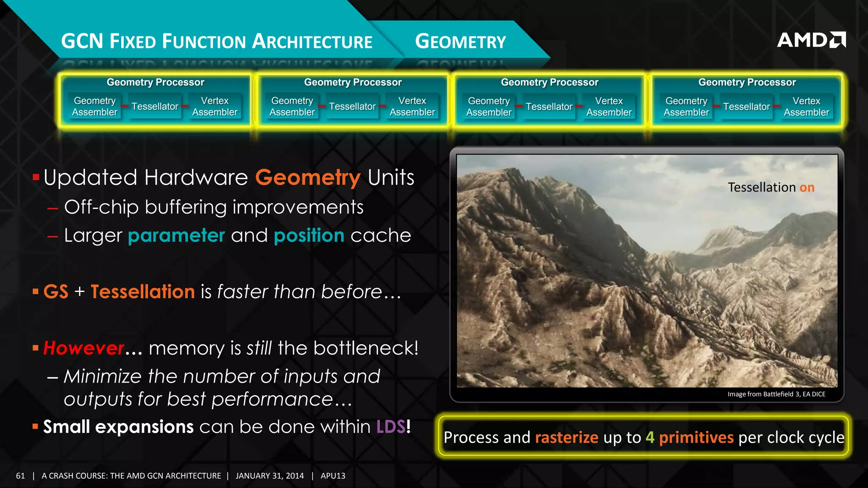Click the second Geometry Processor's Vertex Assembler block

click(412, 106)
